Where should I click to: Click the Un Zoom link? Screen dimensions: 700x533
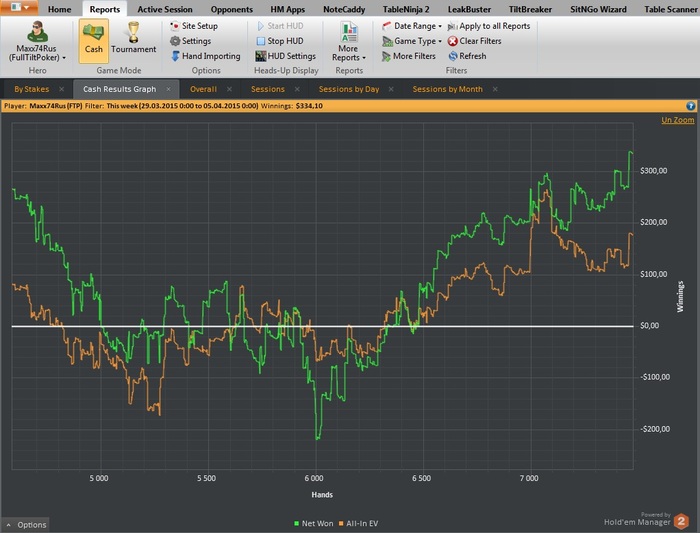pyautogui.click(x=678, y=120)
